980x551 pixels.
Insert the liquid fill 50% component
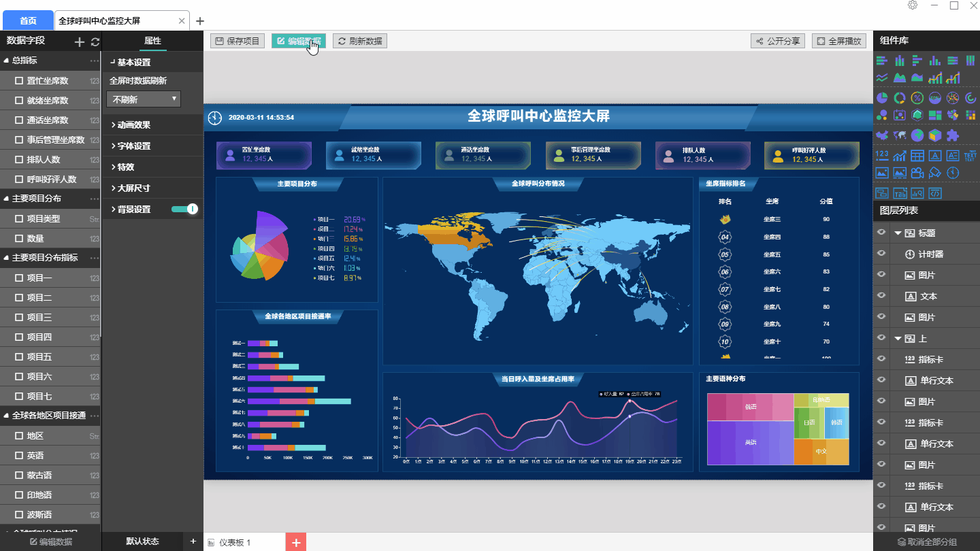[935, 97]
